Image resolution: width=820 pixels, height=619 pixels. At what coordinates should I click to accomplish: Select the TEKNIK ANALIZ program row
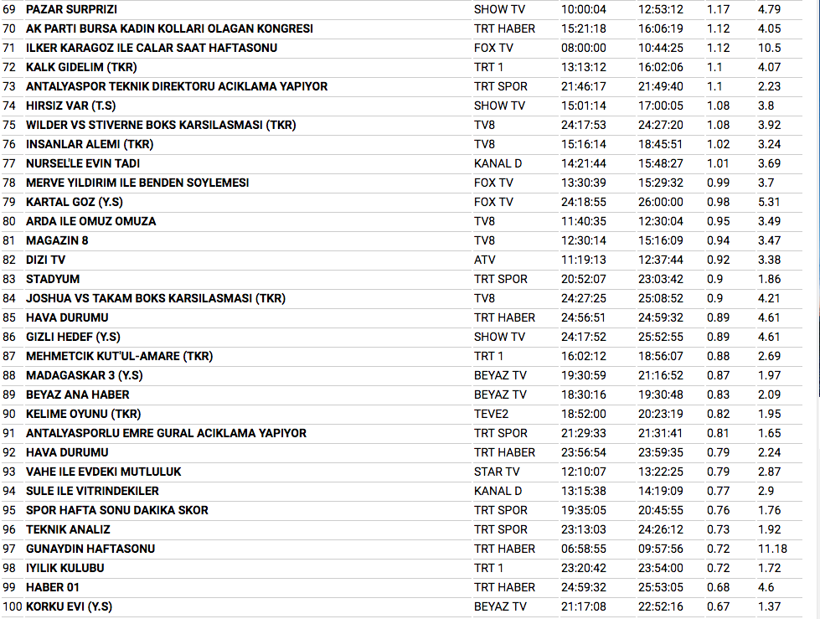68,530
